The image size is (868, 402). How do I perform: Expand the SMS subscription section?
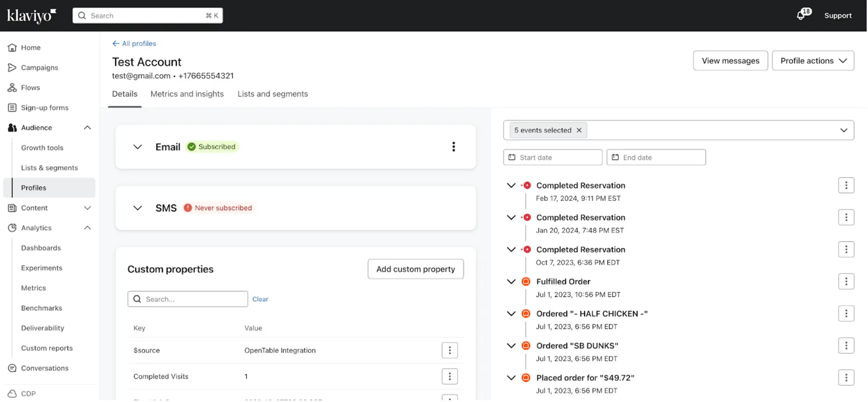(138, 208)
